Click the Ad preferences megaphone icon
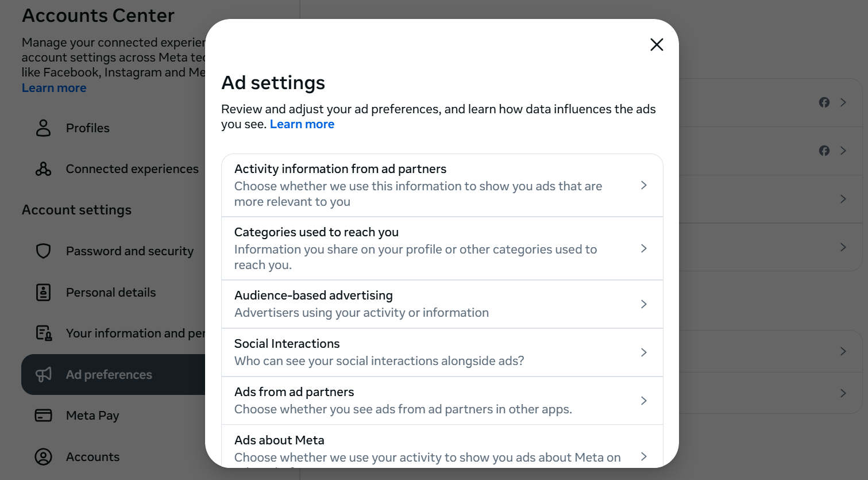Screen dimensions: 868x480 pyautogui.click(x=44, y=375)
